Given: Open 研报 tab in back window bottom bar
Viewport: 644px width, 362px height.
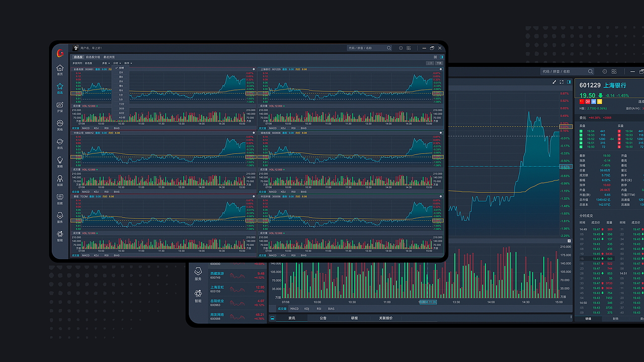Looking at the screenshot, I should tap(355, 318).
